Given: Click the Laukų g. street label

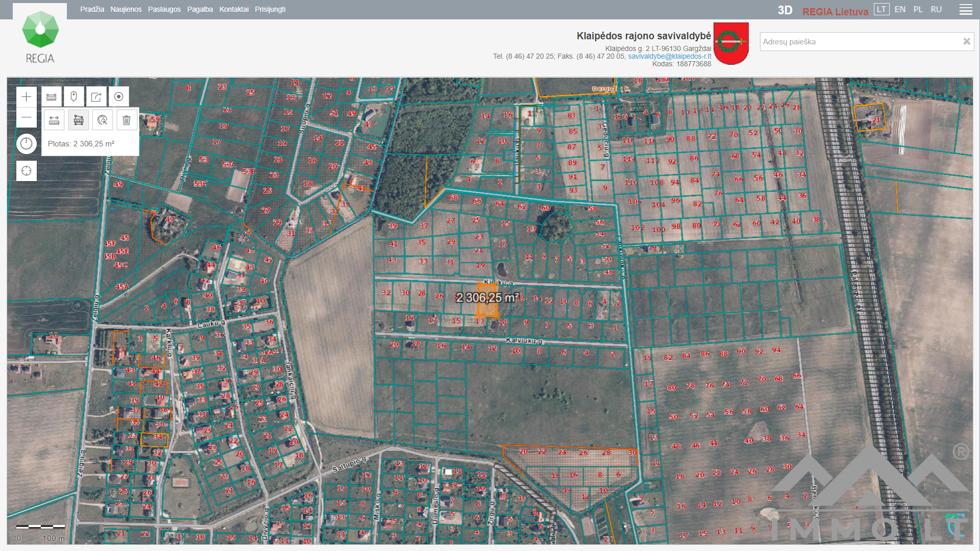Looking at the screenshot, I should coord(211,323).
